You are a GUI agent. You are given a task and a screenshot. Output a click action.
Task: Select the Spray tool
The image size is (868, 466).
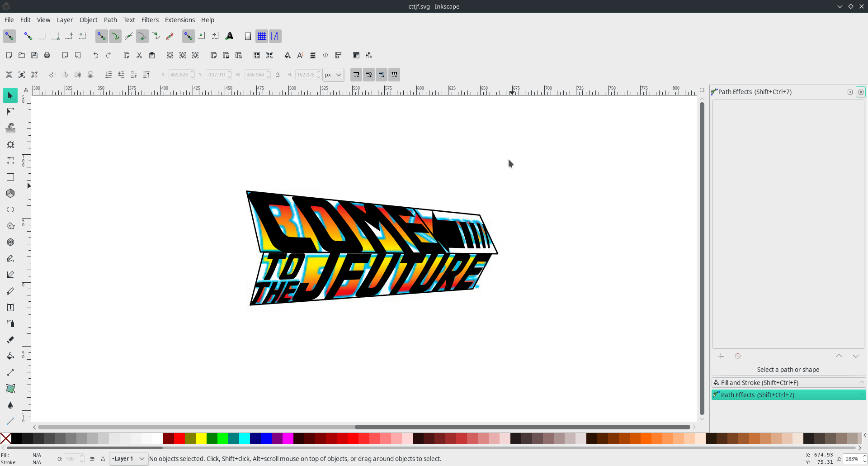point(10,323)
